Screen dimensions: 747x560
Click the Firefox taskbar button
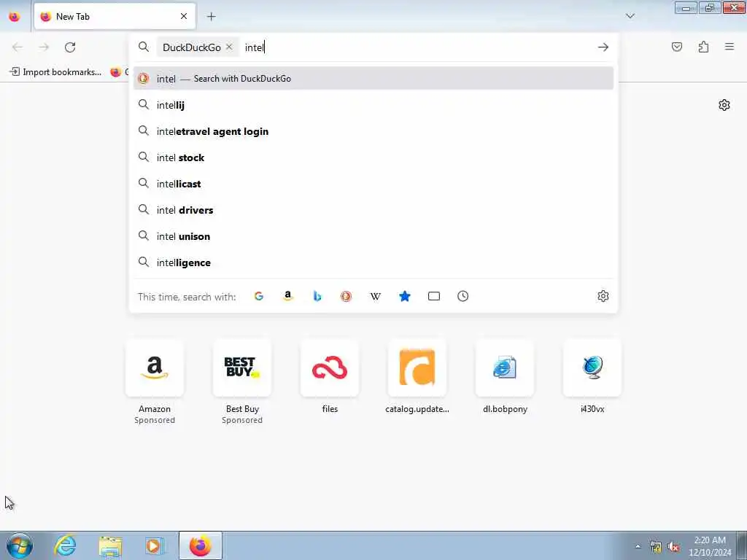click(200, 545)
